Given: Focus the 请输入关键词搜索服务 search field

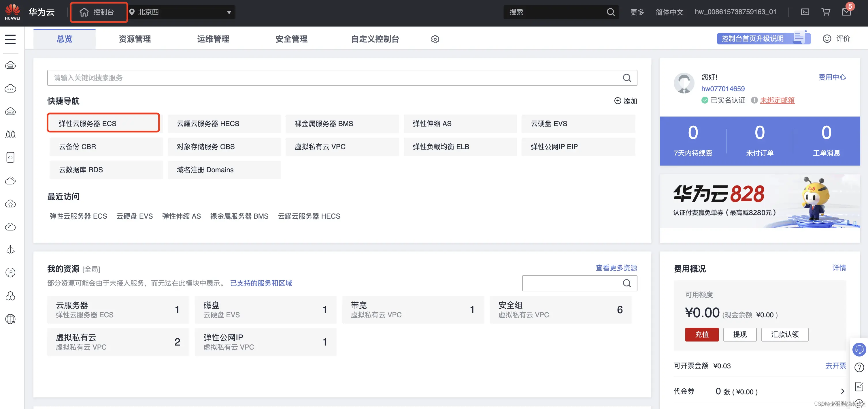Looking at the screenshot, I should point(334,78).
